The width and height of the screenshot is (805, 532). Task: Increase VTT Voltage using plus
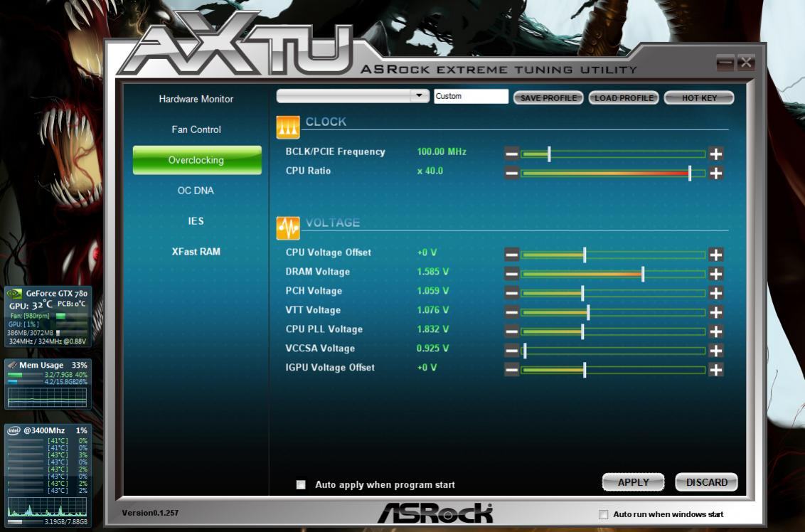715,312
